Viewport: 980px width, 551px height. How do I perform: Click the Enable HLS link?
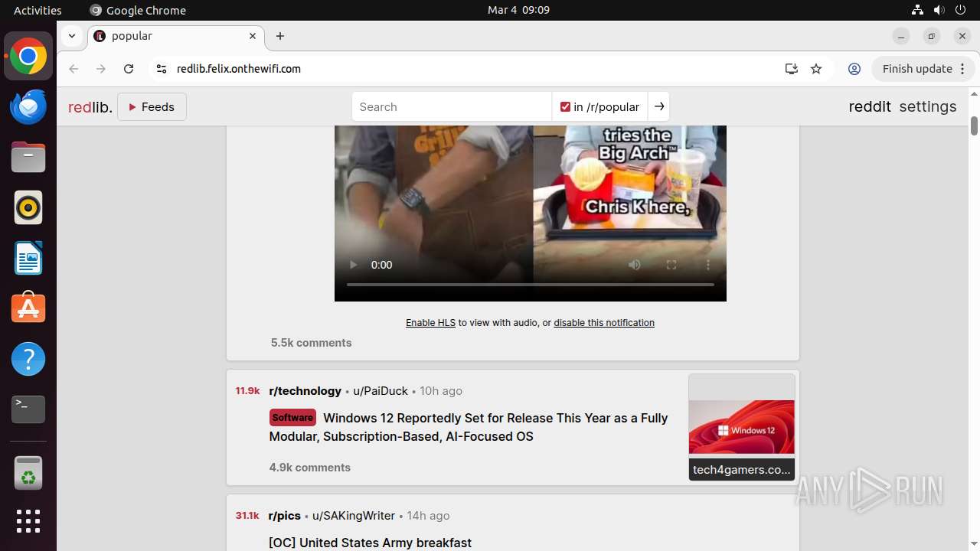click(x=430, y=323)
